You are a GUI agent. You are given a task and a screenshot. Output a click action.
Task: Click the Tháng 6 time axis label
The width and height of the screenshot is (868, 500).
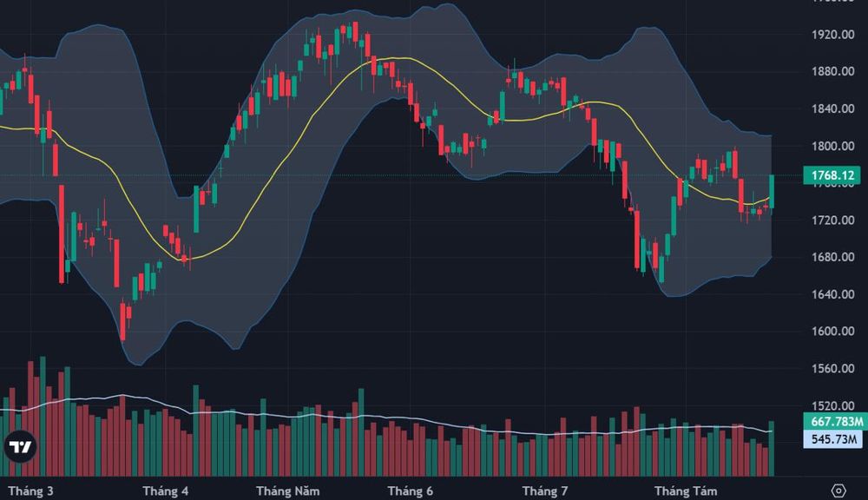[411, 491]
